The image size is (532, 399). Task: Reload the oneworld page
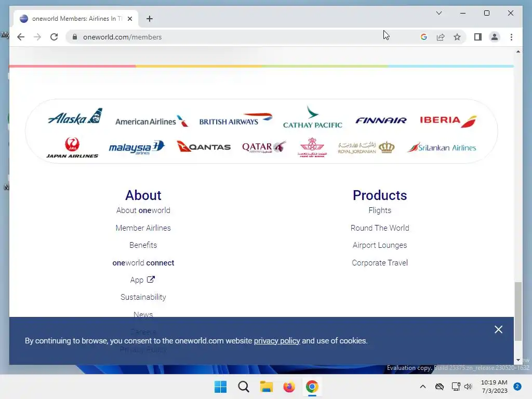(x=54, y=37)
